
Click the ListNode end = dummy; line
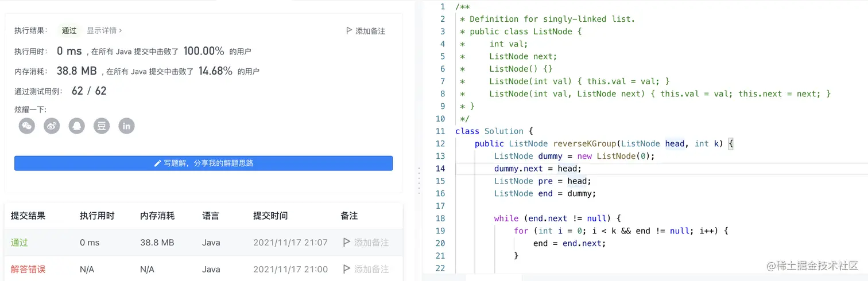[545, 193]
